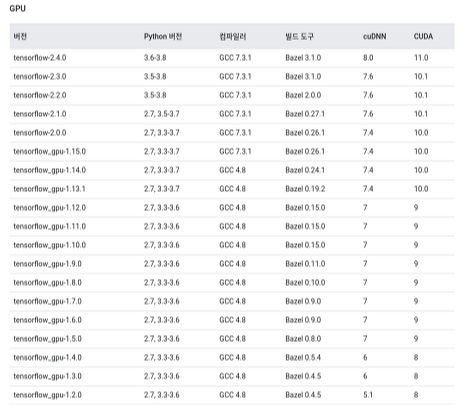Click the tensorflow_gpu-1.9.0 cell
463x405 pixels.
pos(47,264)
